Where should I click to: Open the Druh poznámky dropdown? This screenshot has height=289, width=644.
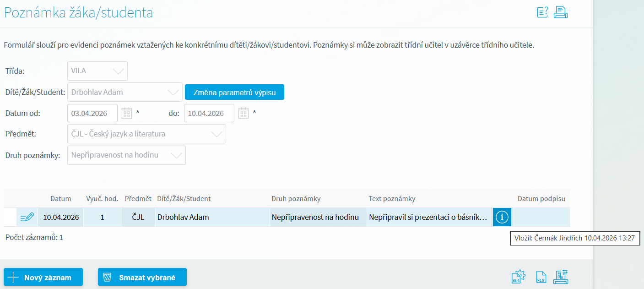[x=126, y=155]
